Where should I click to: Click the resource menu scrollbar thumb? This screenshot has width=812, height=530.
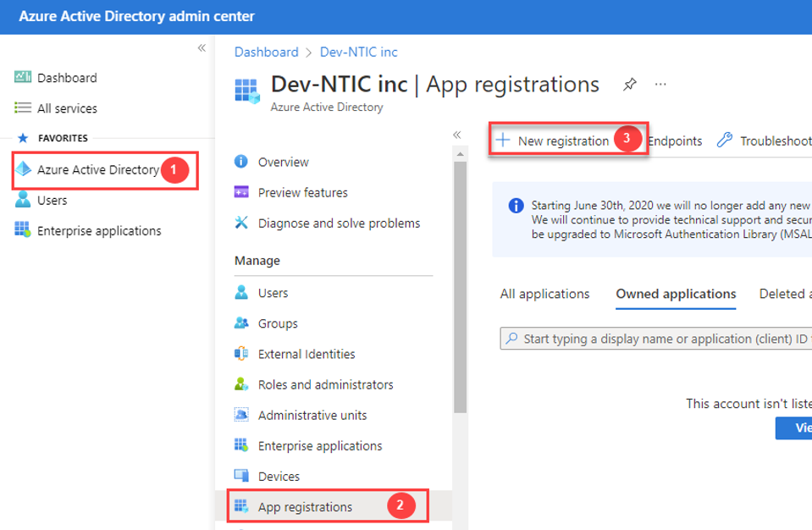(x=460, y=287)
